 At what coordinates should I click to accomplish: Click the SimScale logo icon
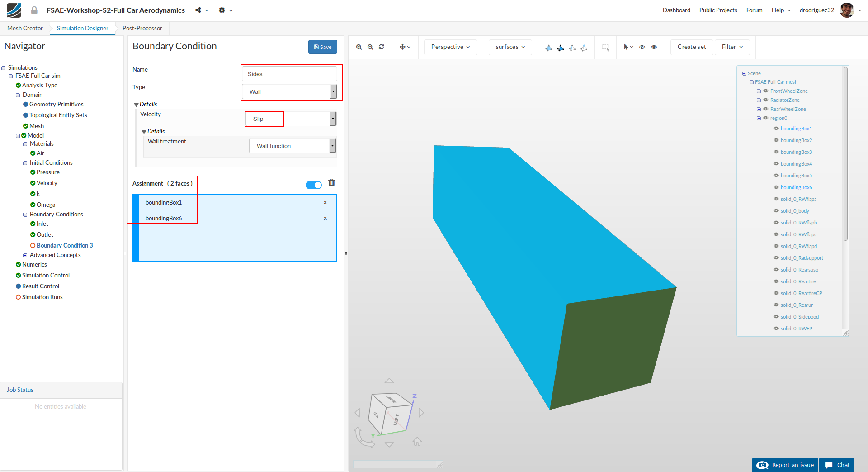[14, 10]
